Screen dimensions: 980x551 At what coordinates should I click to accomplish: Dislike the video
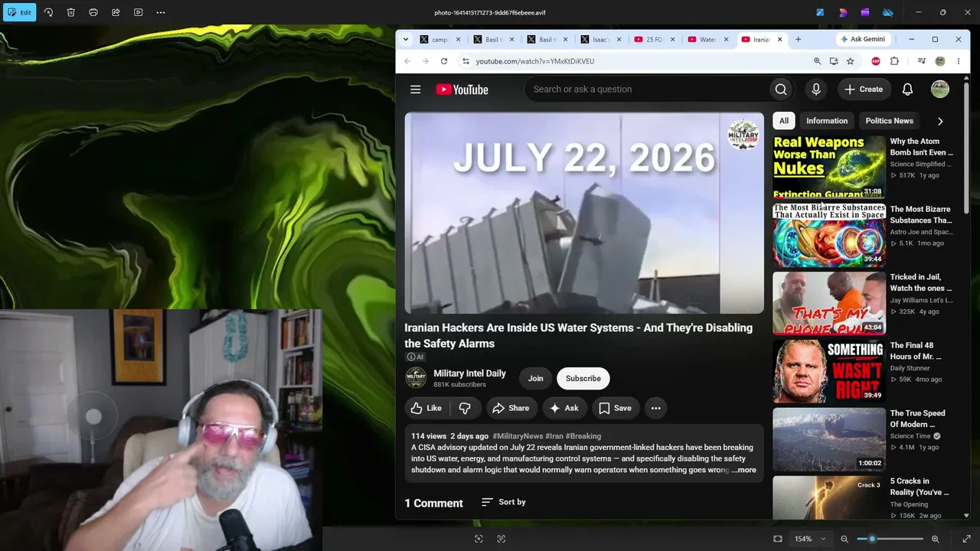pyautogui.click(x=465, y=408)
